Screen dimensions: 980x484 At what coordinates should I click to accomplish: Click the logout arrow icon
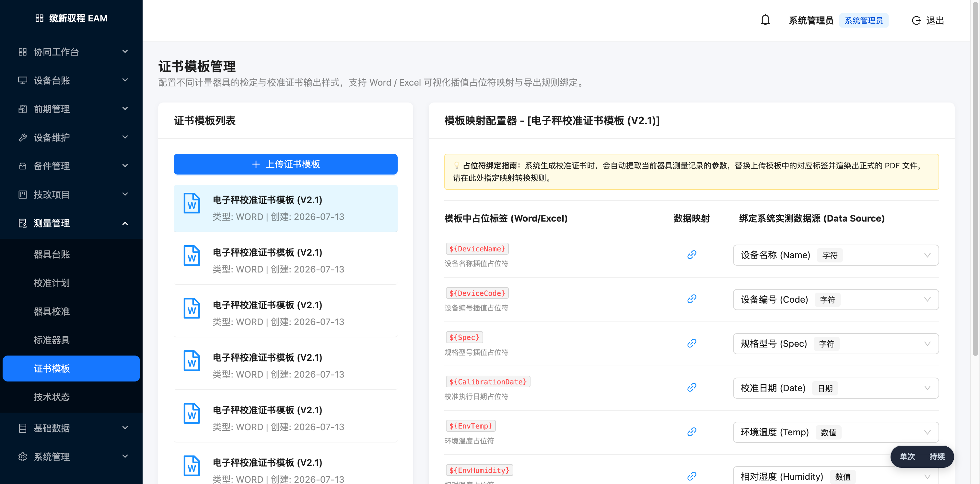(916, 20)
